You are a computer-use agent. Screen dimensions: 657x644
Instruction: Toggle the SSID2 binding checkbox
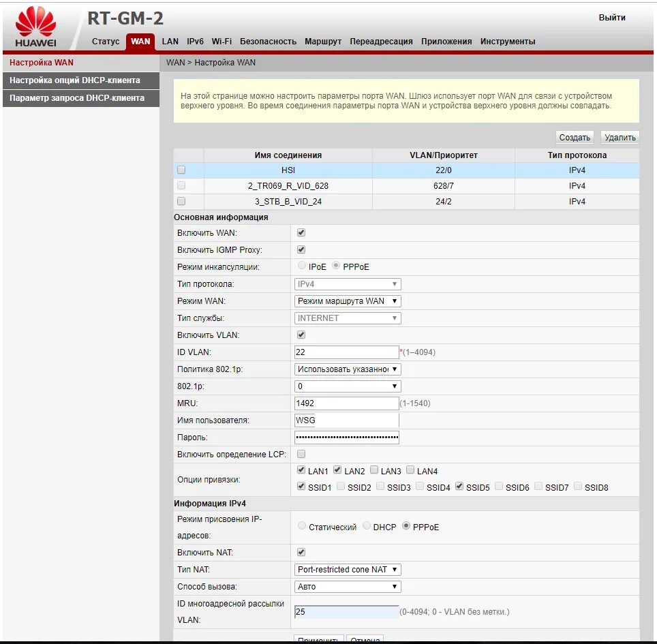(x=341, y=486)
